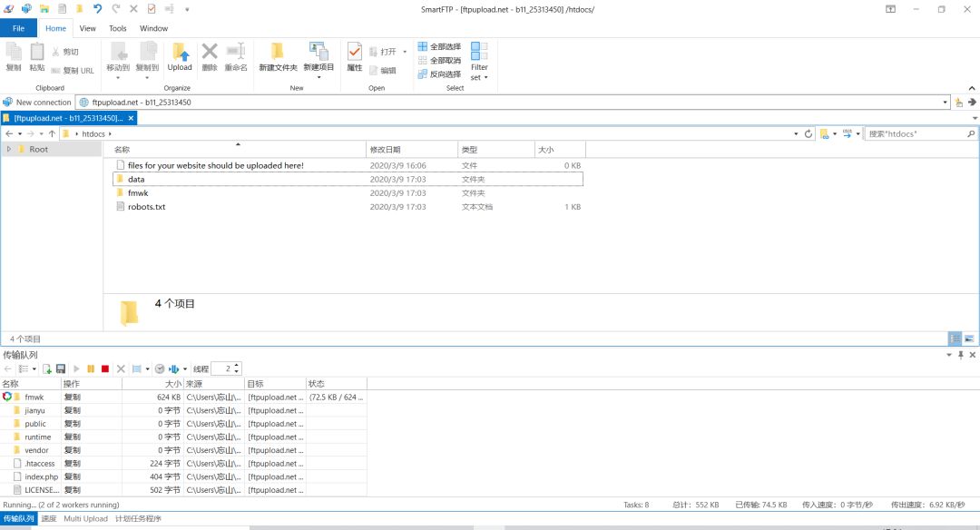Open the File menu
The image size is (980, 530).
coord(19,28)
